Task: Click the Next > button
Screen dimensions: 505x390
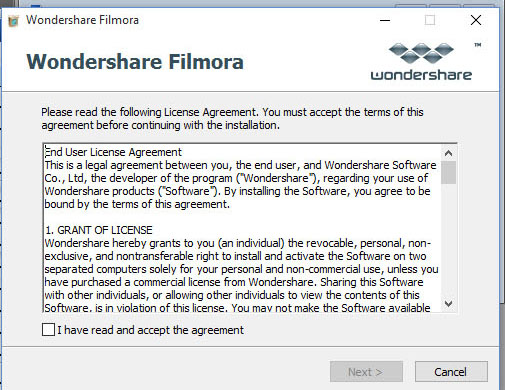Action: coord(366,371)
